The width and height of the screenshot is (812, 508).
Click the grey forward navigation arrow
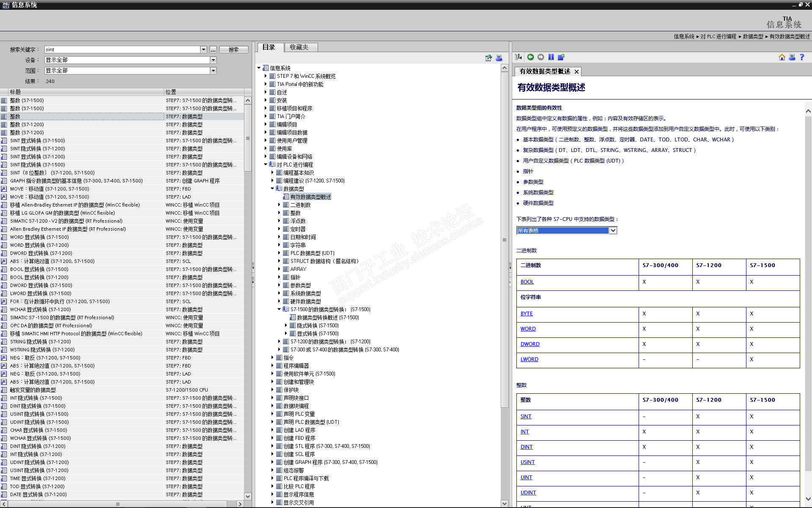point(540,57)
